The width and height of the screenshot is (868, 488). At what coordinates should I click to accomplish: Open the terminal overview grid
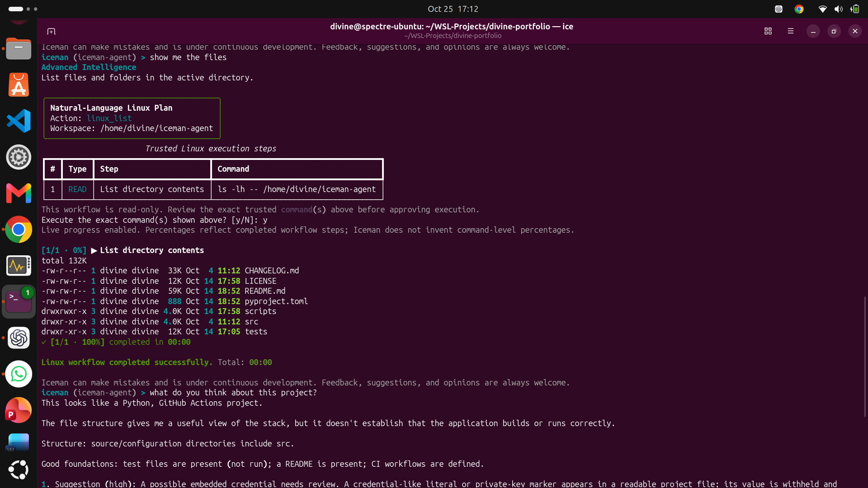coord(768,31)
